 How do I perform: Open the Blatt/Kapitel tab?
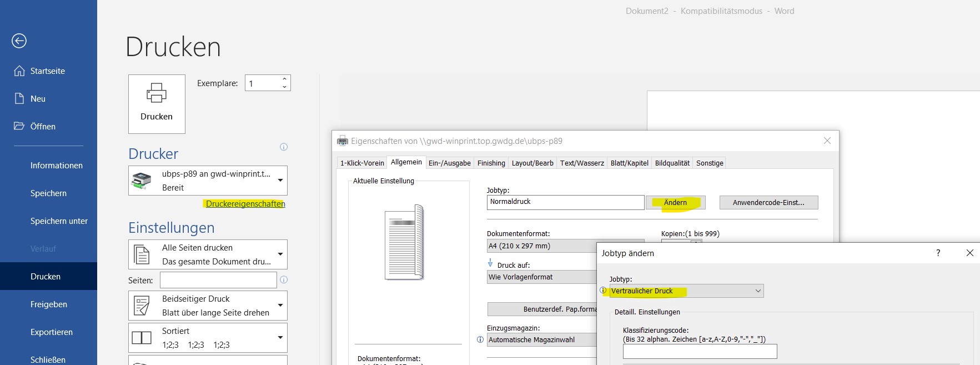point(630,163)
